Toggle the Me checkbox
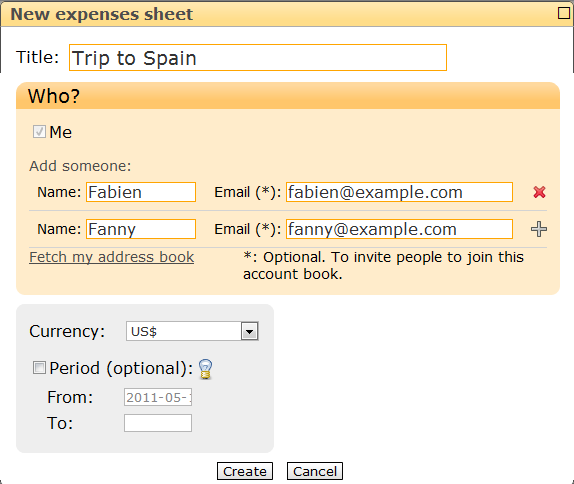The height and width of the screenshot is (484, 574). 39,132
